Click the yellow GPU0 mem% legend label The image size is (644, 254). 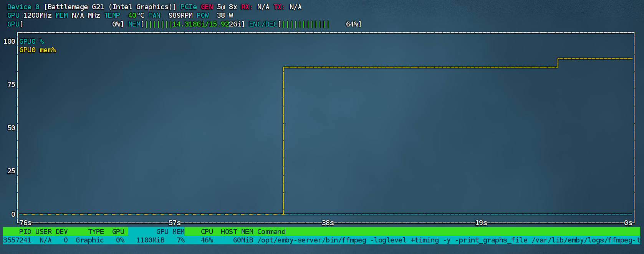37,50
